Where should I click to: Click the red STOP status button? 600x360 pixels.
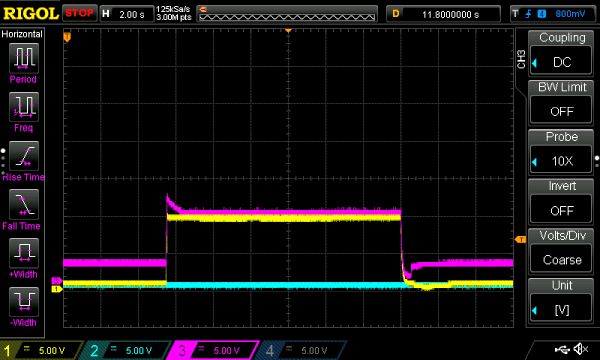point(79,13)
